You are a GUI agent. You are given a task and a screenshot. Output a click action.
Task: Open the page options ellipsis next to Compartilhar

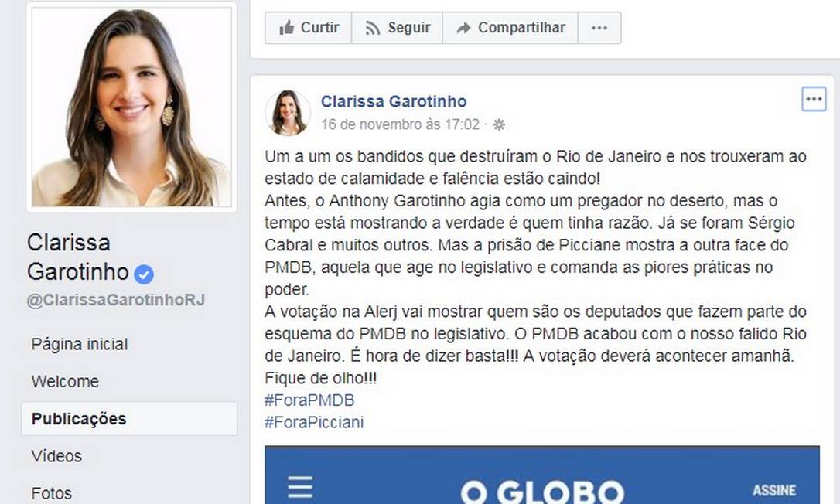(x=599, y=28)
